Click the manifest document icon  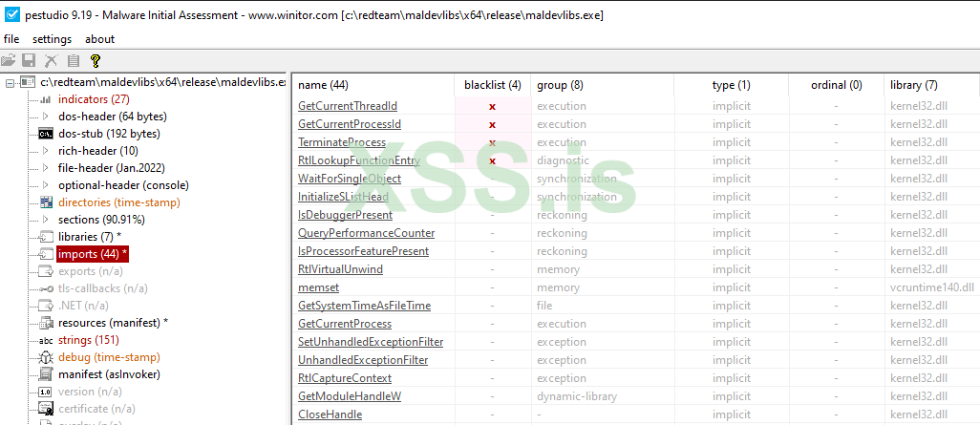46,374
